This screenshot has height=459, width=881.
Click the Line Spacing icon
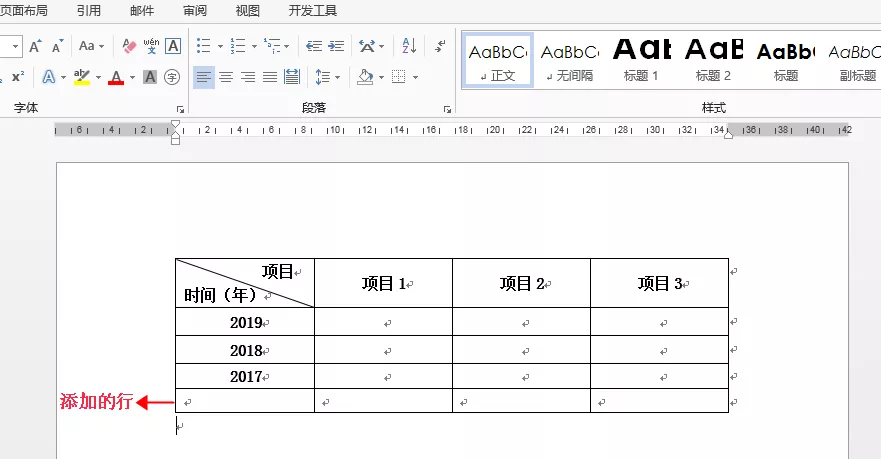(323, 77)
